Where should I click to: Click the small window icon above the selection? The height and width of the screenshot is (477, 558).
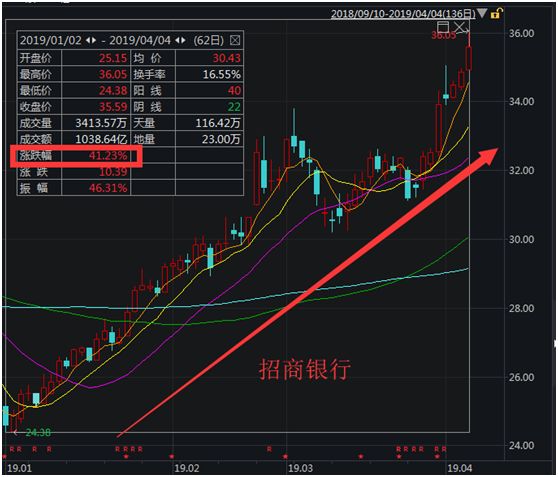click(x=443, y=27)
